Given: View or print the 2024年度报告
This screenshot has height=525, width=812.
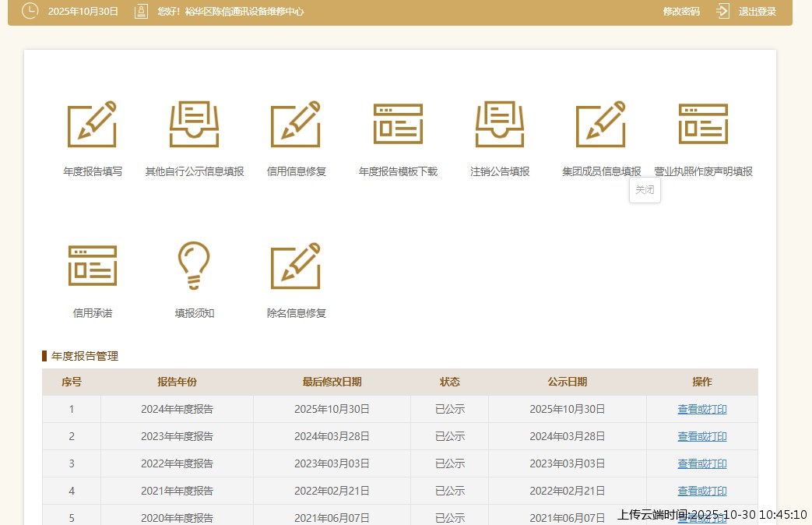Looking at the screenshot, I should pyautogui.click(x=701, y=409).
